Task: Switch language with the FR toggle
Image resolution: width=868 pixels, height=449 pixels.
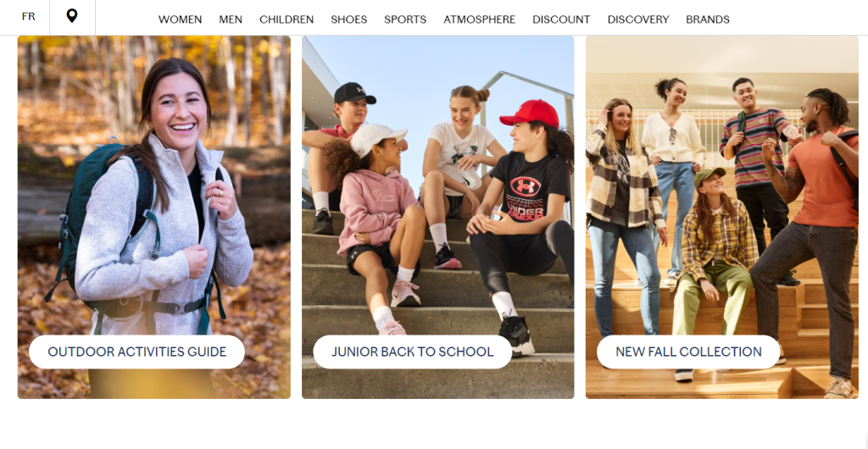Action: pyautogui.click(x=28, y=17)
